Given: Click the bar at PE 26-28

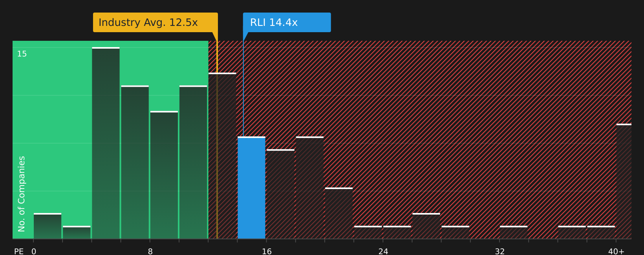Looking at the screenshot, I should (x=426, y=226).
